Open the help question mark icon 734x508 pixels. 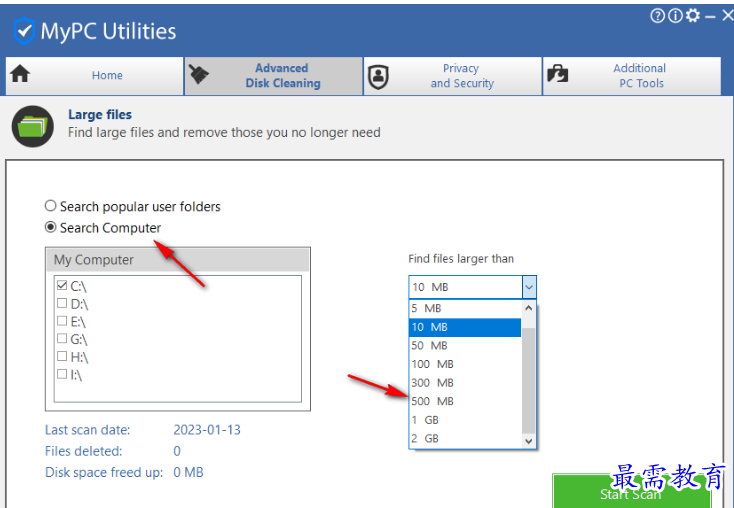(x=657, y=16)
